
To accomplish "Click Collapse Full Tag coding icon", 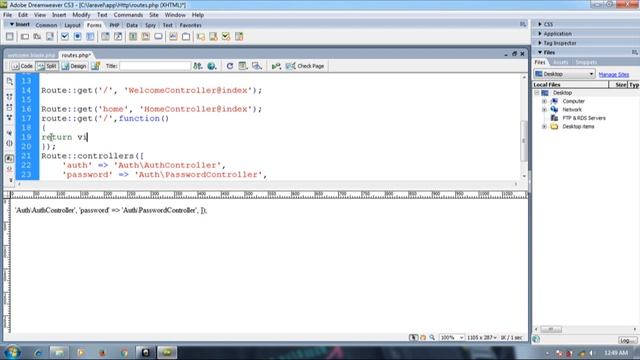I will coord(9,97).
